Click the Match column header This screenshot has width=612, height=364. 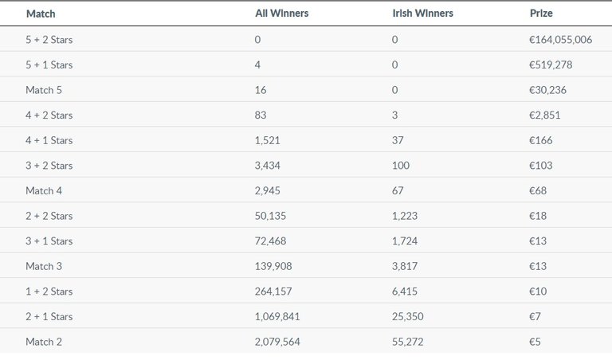[41, 14]
